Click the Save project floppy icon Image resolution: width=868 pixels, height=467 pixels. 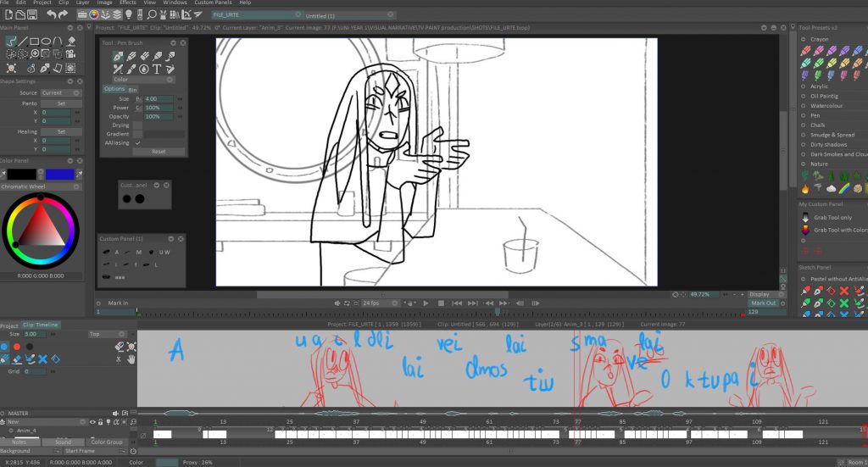point(32,15)
